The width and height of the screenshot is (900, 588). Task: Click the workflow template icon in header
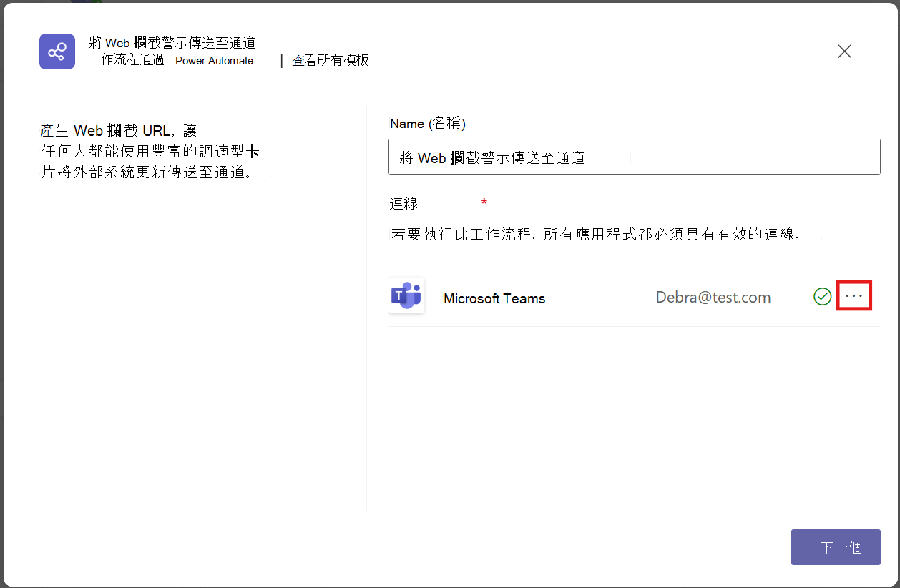[x=57, y=52]
